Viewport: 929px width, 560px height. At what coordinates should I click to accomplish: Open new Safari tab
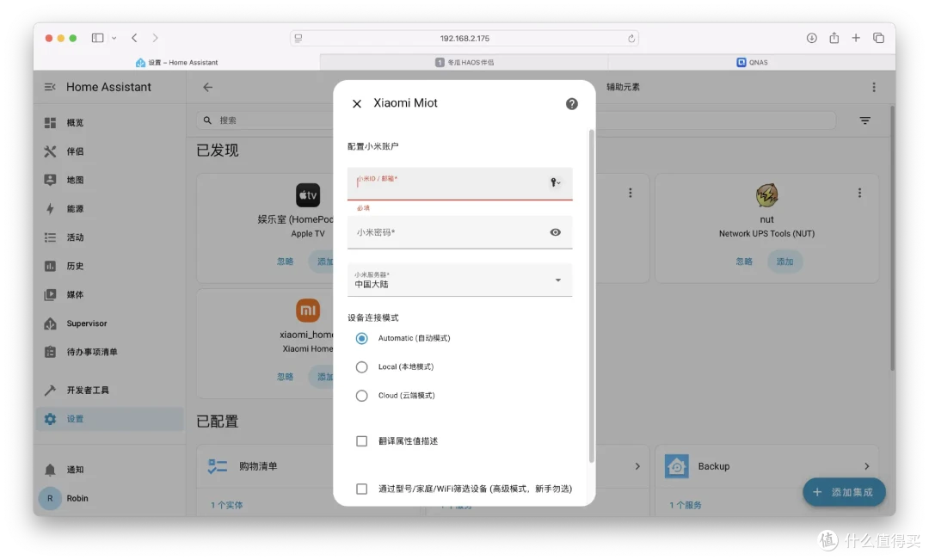pos(856,38)
